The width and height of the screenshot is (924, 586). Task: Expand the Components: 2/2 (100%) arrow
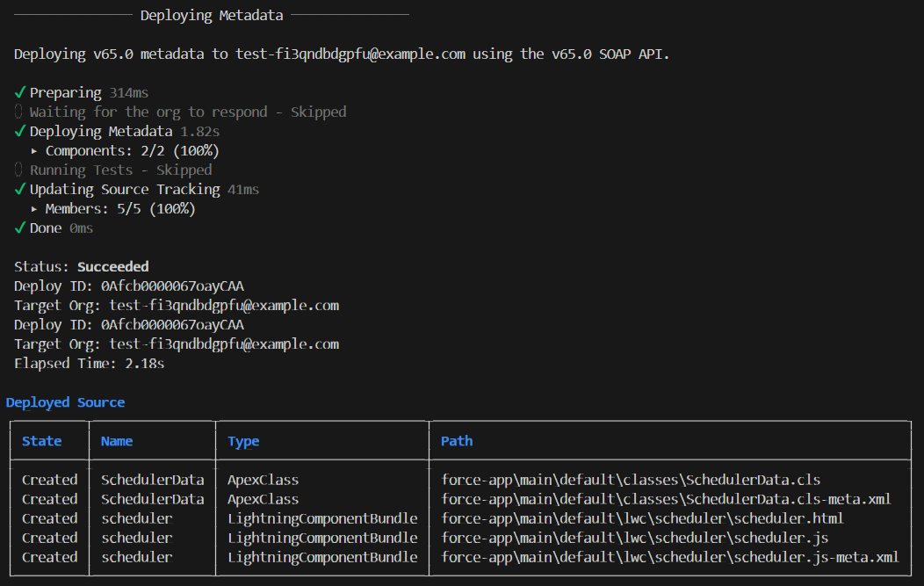34,151
